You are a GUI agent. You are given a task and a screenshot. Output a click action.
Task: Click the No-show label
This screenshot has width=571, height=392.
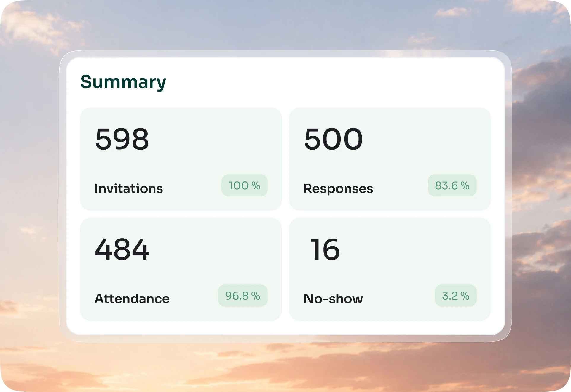pos(333,299)
